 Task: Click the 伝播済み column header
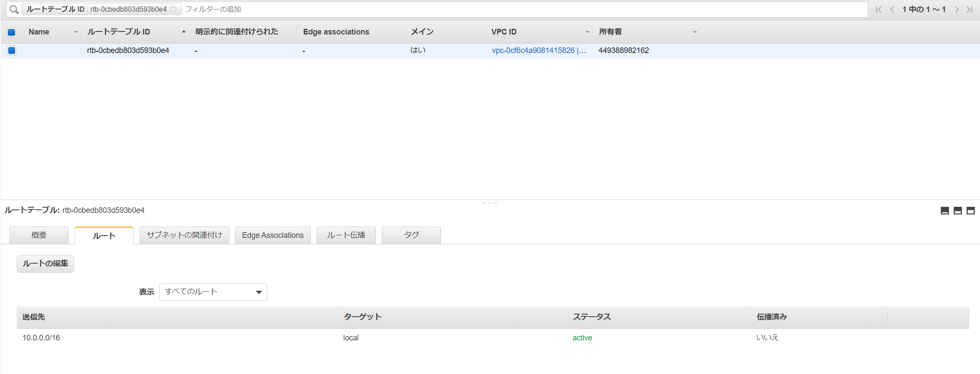[x=771, y=317]
